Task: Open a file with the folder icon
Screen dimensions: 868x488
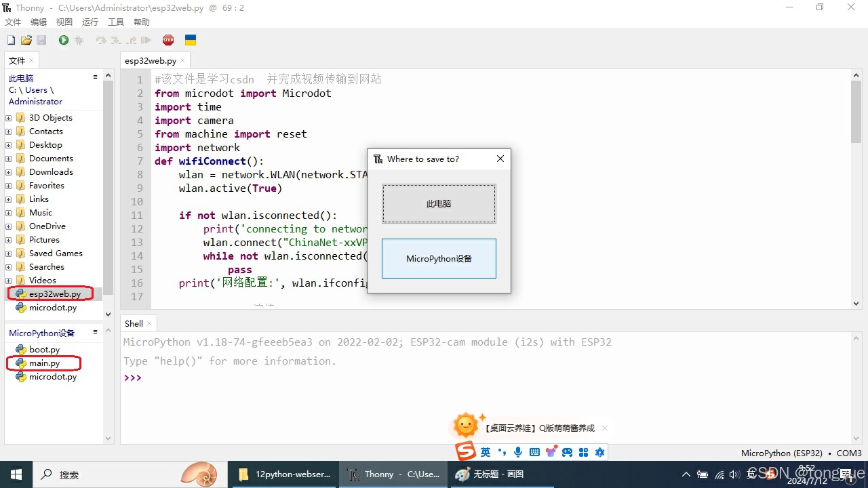Action: click(x=26, y=41)
